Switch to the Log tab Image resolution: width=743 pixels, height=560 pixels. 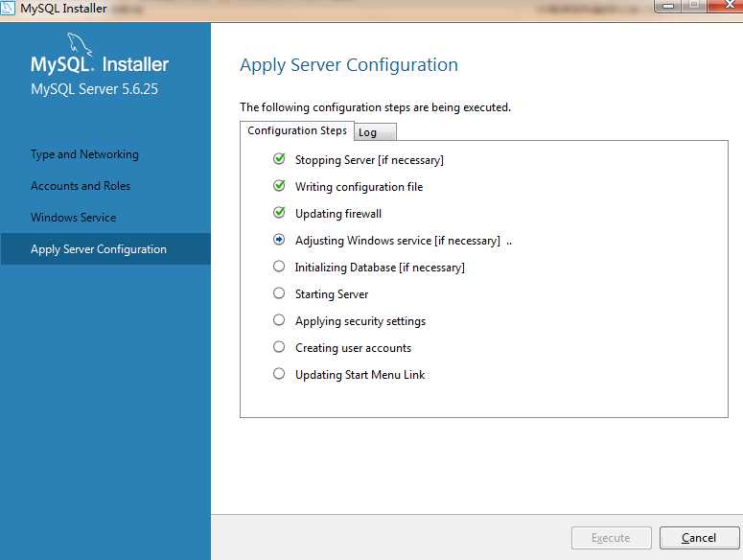coord(375,132)
